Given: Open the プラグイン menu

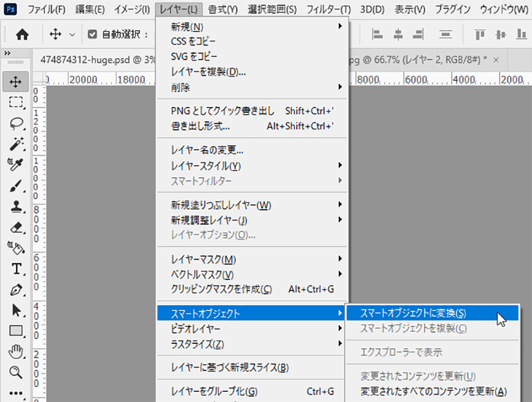Looking at the screenshot, I should coord(453,9).
